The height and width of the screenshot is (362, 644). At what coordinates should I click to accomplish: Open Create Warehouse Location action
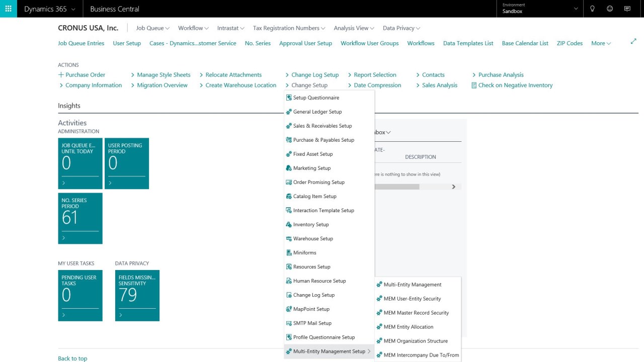tap(237, 85)
